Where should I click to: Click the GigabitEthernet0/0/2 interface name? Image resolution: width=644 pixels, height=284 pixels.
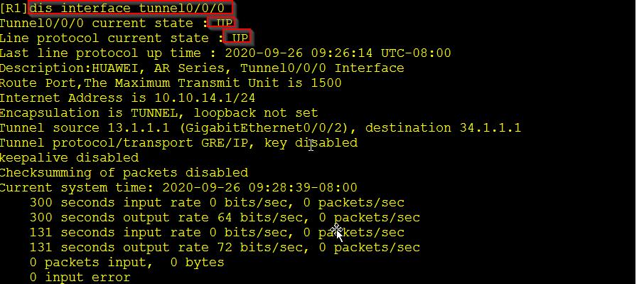tap(264, 128)
